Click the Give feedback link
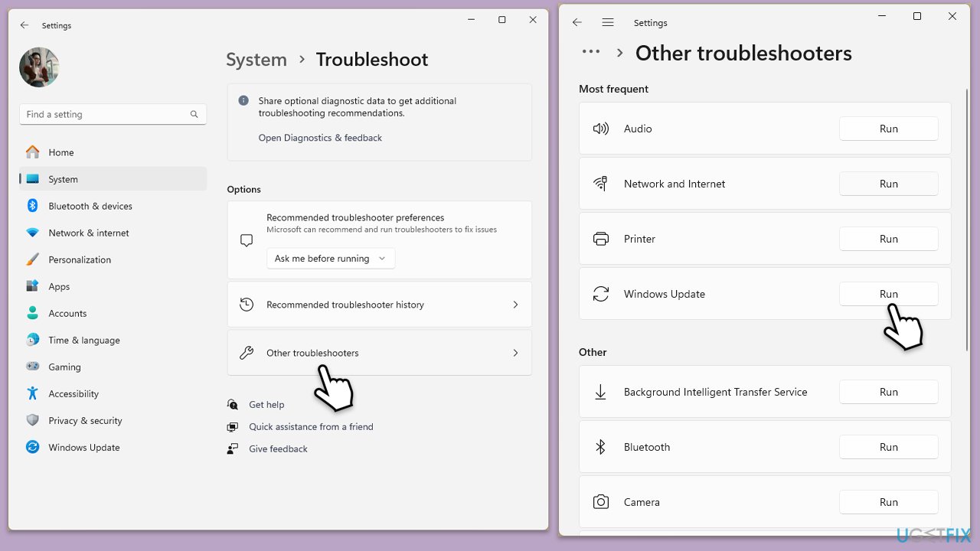Viewport: 980px width, 551px height. coord(278,449)
